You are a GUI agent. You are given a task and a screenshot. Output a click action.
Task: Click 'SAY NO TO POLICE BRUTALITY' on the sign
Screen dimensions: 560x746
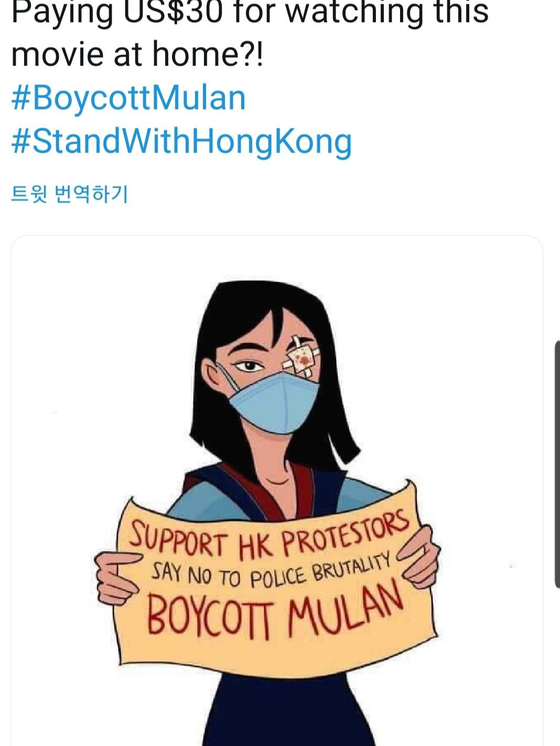point(272,572)
